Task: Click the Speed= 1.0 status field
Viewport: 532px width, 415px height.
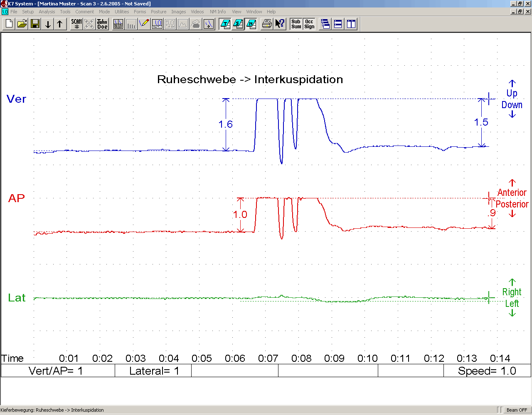Action: click(487, 371)
